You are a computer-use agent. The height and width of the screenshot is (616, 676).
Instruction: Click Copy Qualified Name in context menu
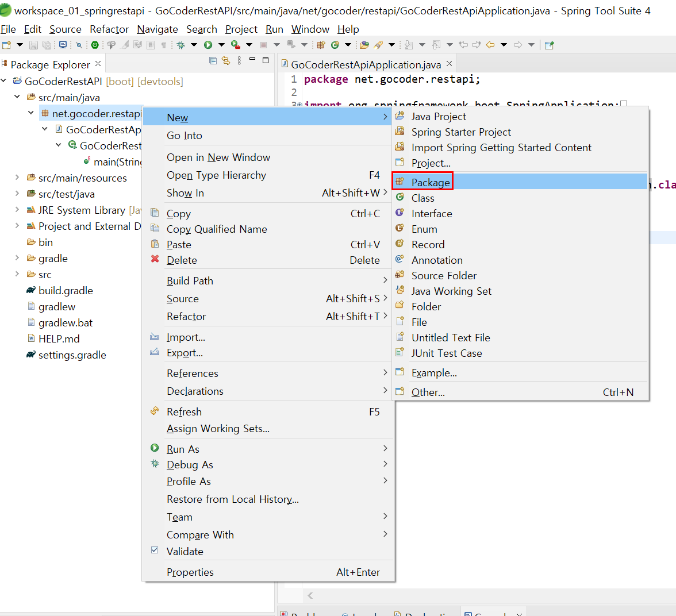pyautogui.click(x=268, y=229)
